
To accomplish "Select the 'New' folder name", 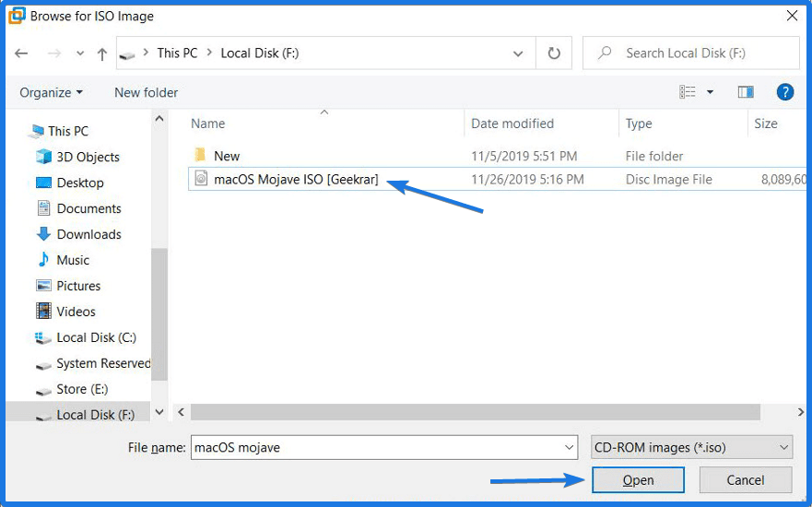I will click(x=227, y=156).
